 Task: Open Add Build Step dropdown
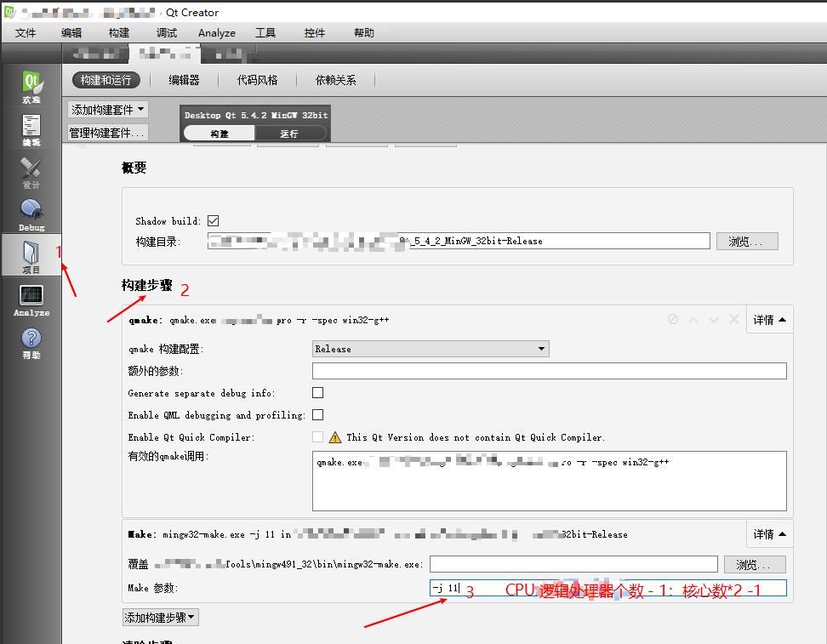[x=160, y=617]
